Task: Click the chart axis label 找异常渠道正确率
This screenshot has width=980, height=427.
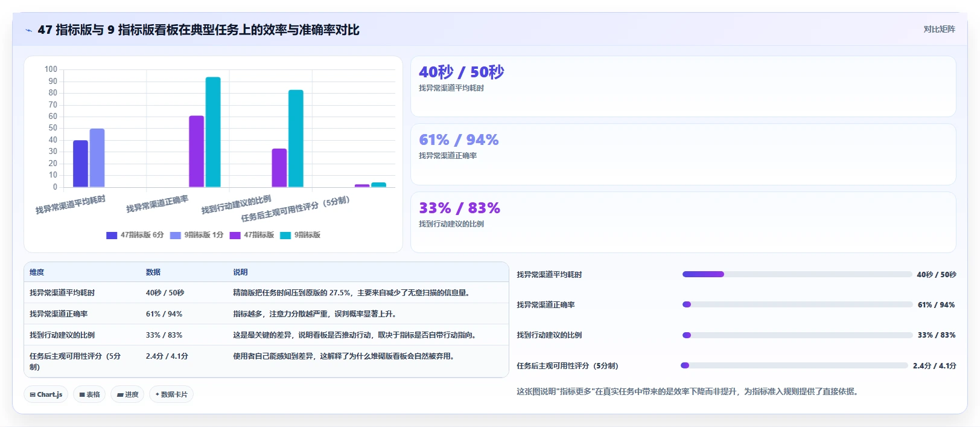Action: [x=157, y=204]
